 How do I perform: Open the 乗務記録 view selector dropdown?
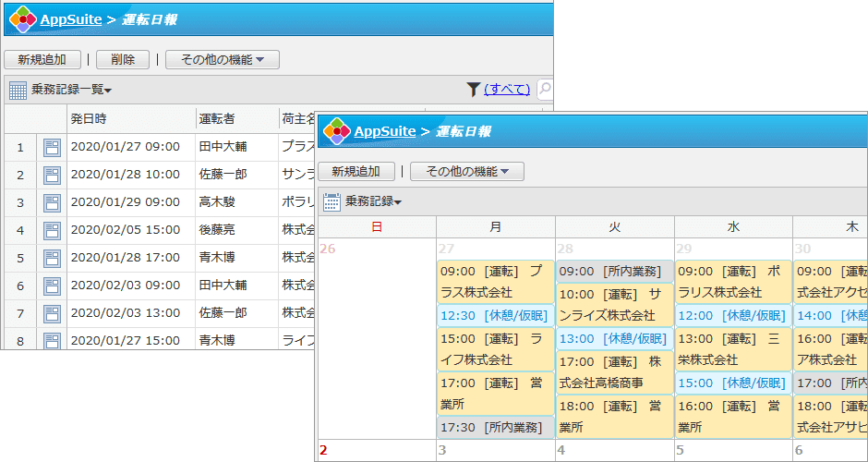pyautogui.click(x=374, y=201)
